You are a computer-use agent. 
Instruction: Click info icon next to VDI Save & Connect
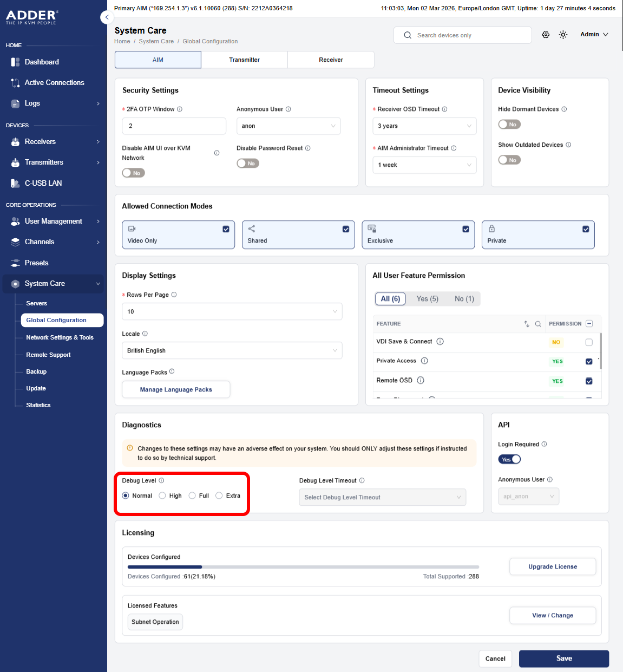pos(440,342)
